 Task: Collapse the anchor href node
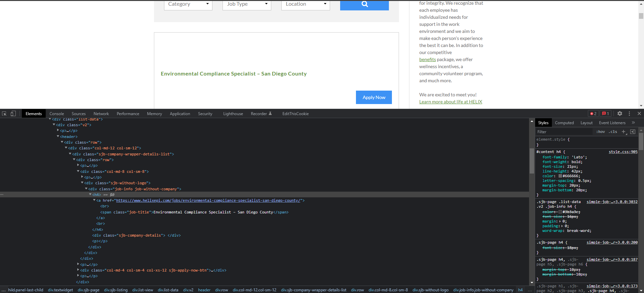[94, 200]
